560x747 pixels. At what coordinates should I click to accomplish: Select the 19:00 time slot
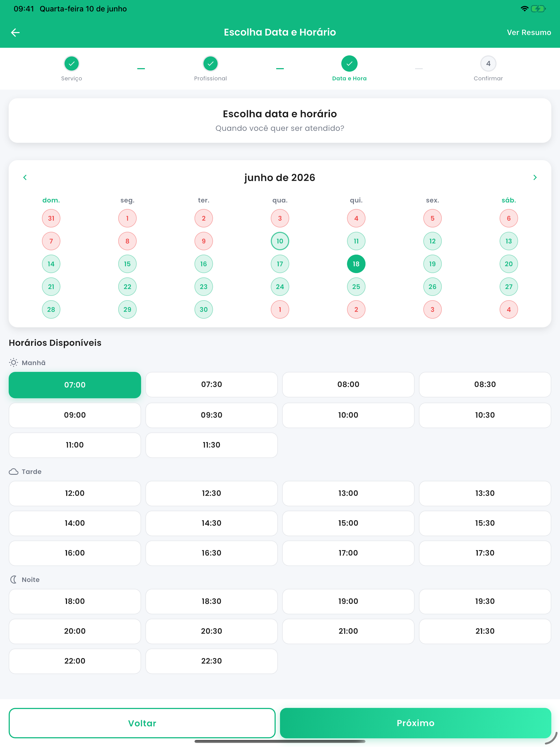[x=348, y=601]
